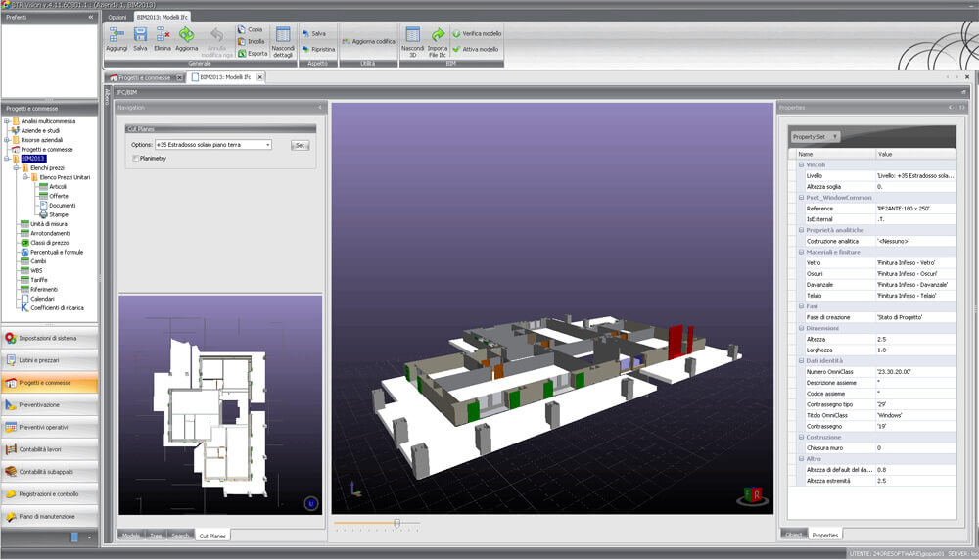Image resolution: width=979 pixels, height=560 pixels.
Task: Switch to the Progetti e commesse document tab
Action: [143, 77]
